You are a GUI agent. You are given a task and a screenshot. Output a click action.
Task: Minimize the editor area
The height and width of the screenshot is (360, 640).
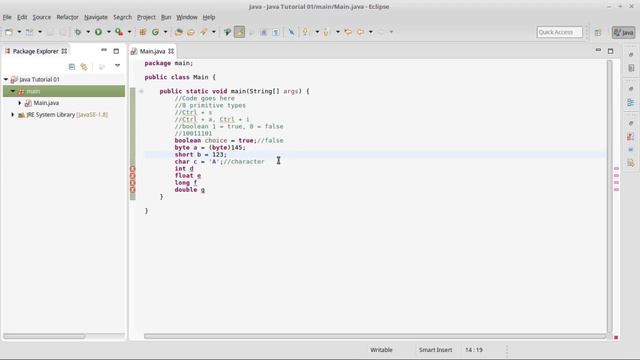click(x=598, y=50)
